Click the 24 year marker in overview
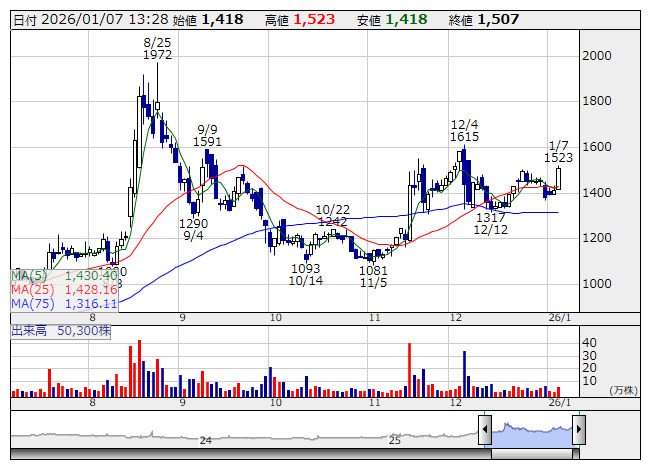Screen dimensions: 653x470 point(205,440)
